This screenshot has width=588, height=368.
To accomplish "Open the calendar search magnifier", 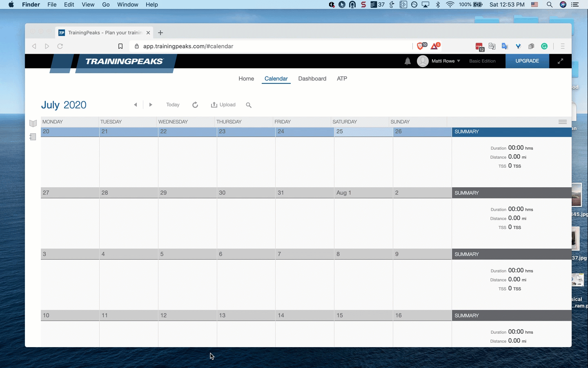I will click(x=249, y=105).
